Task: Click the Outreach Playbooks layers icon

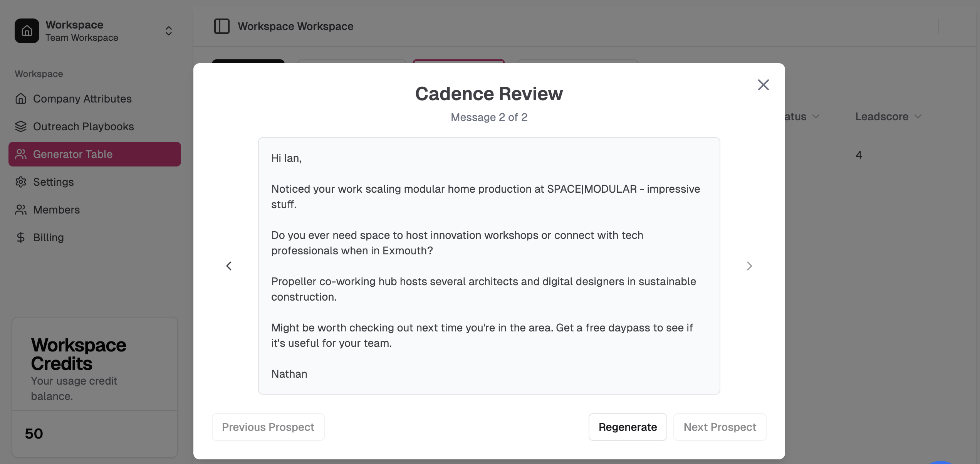Action: [x=21, y=126]
